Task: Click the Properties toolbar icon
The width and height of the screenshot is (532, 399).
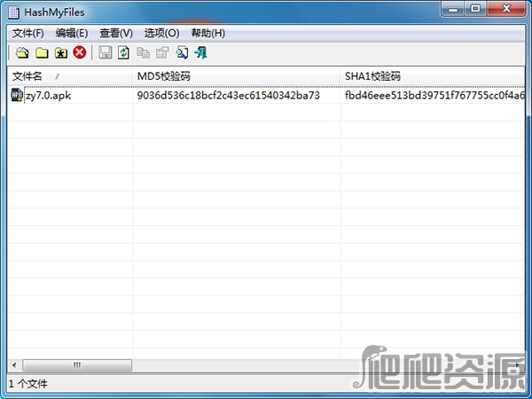Action: (162, 53)
